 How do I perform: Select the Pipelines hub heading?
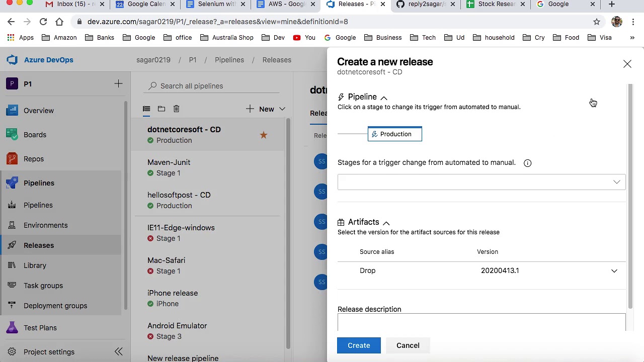[39, 183]
